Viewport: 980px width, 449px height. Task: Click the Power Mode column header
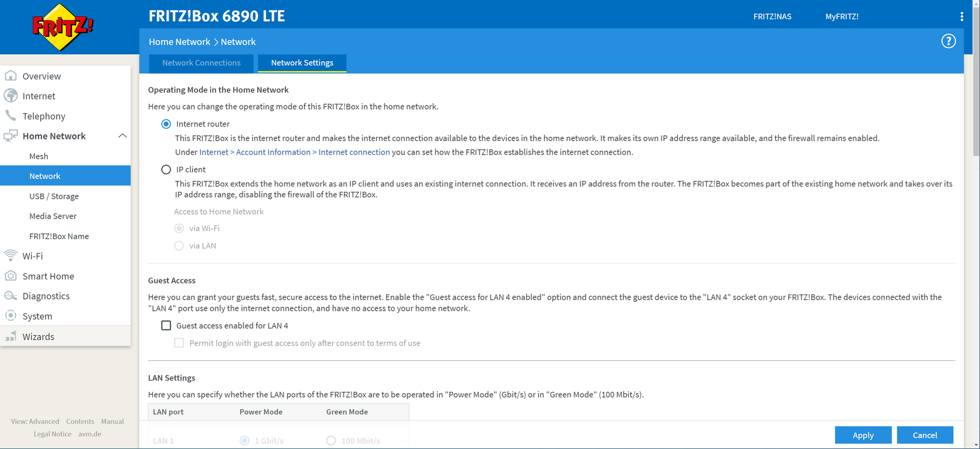click(261, 412)
